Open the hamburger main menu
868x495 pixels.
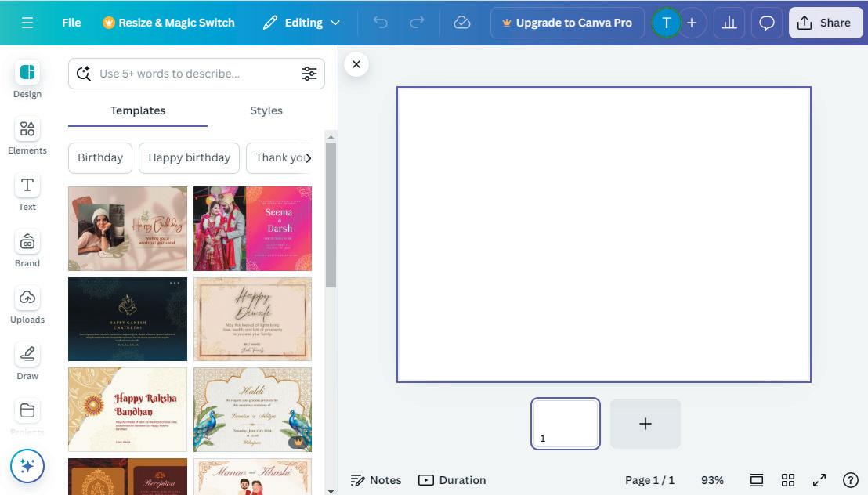(x=27, y=23)
